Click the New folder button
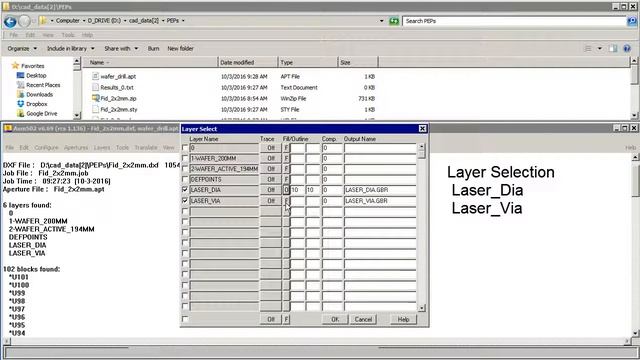 pos(180,49)
